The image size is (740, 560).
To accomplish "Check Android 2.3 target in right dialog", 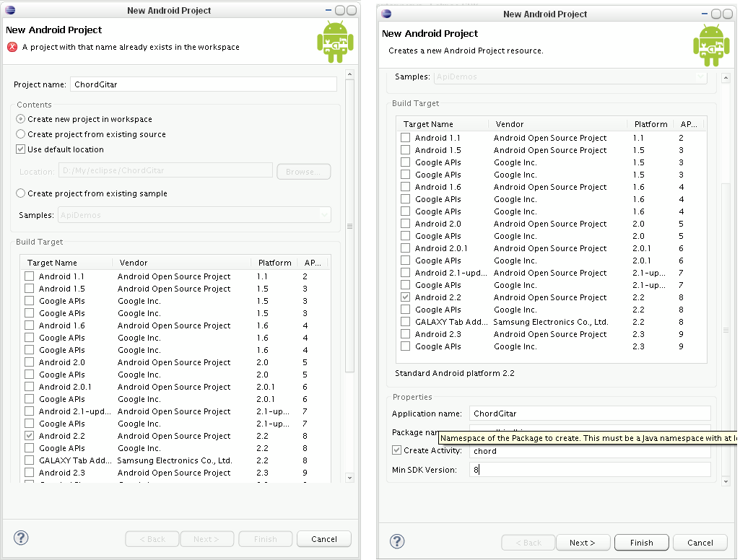I will pos(405,334).
